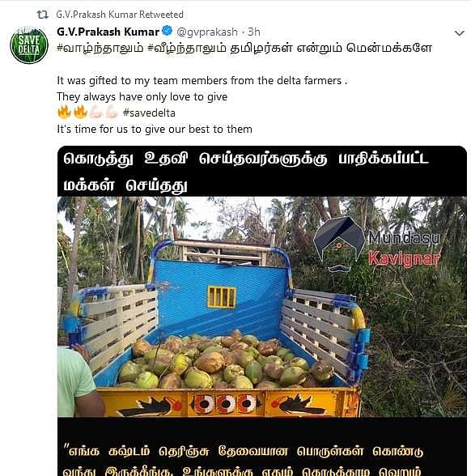Viewport: 471px width, 476px height.
Task: Click the blue verified badge
Action: (168, 31)
